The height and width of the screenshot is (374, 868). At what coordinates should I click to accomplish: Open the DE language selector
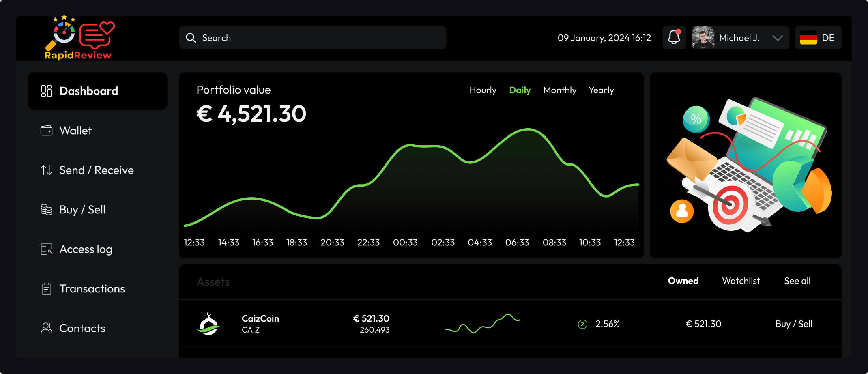pyautogui.click(x=818, y=38)
